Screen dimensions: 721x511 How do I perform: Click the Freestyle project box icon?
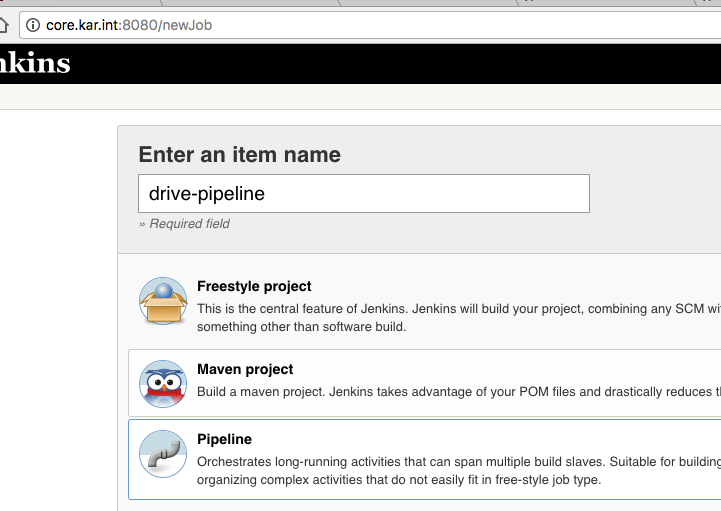click(x=163, y=301)
